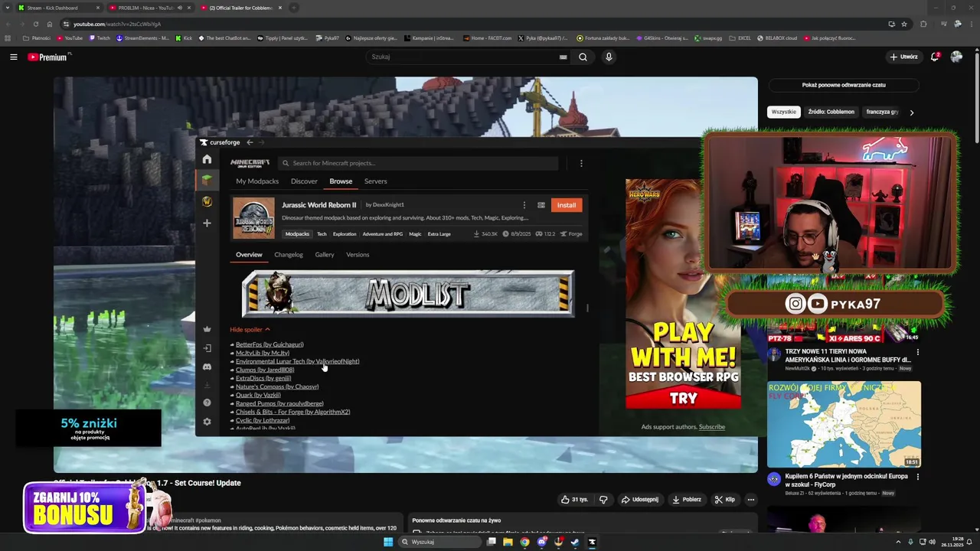Dislike the Cobblemon trailer video
This screenshot has height=551, width=980.
(x=603, y=500)
